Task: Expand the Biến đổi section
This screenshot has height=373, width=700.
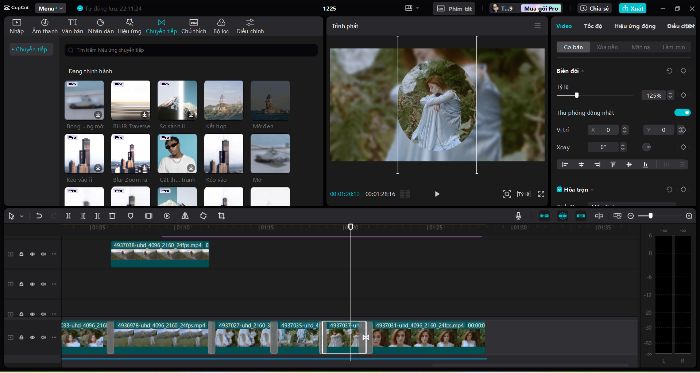Action: click(x=582, y=71)
